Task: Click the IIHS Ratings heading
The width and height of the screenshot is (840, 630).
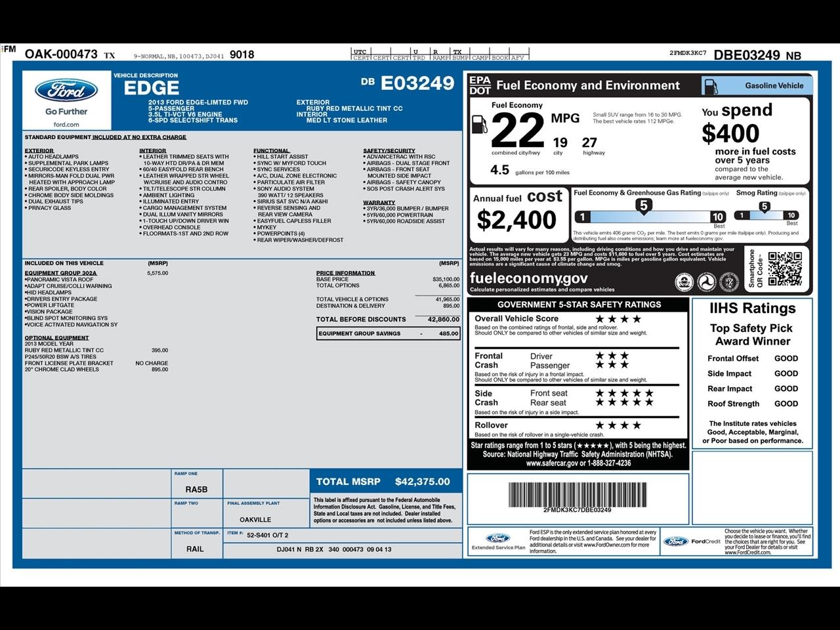Action: coord(752,308)
